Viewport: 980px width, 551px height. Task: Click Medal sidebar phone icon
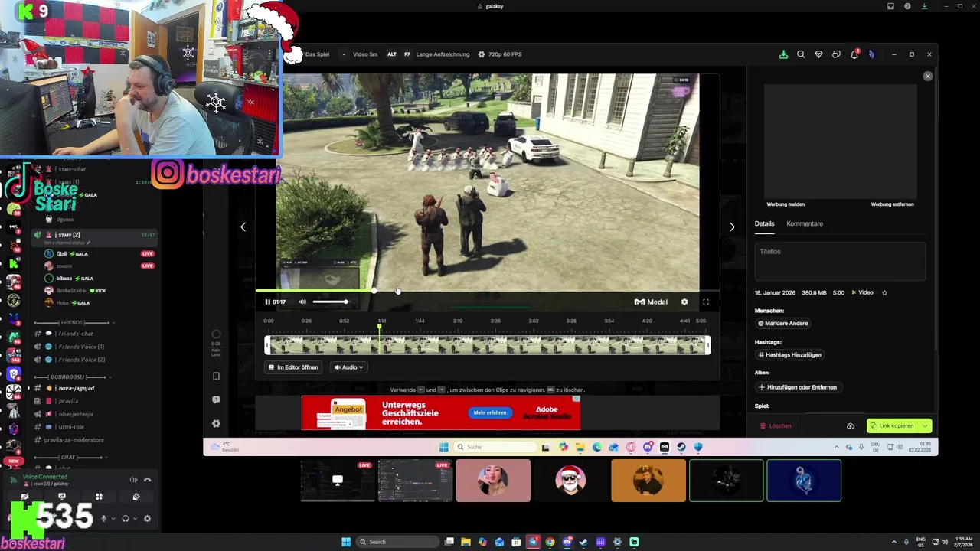216,376
